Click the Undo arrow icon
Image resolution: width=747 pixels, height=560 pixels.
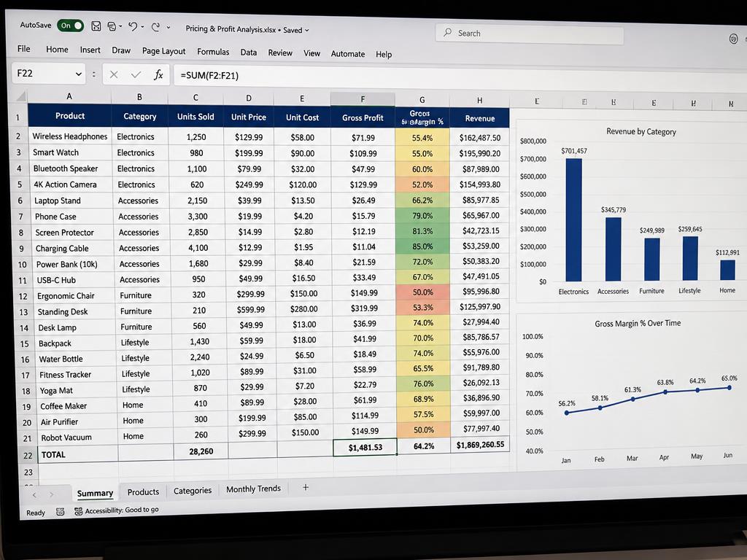pos(133,27)
